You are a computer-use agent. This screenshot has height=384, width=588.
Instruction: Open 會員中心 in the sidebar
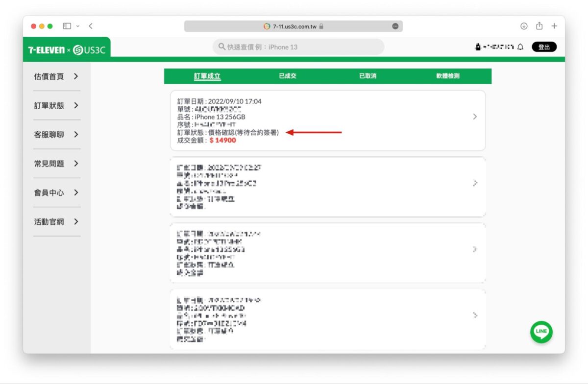[x=49, y=192]
